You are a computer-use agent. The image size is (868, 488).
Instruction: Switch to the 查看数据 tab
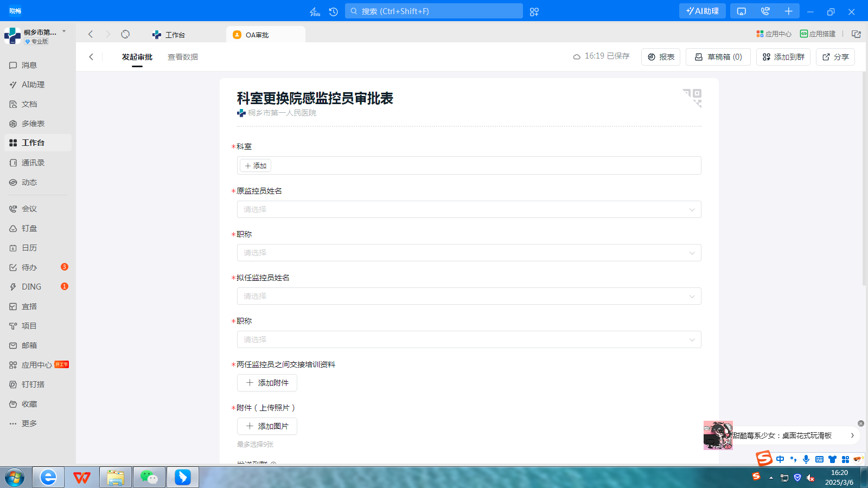coord(183,56)
